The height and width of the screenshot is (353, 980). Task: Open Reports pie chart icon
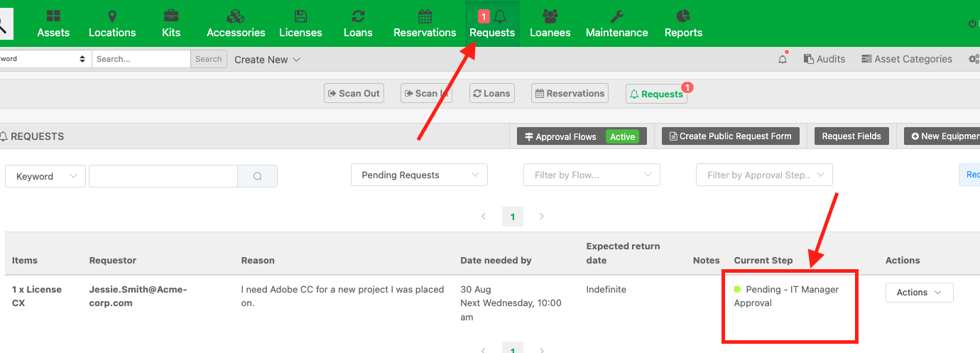[x=683, y=16]
